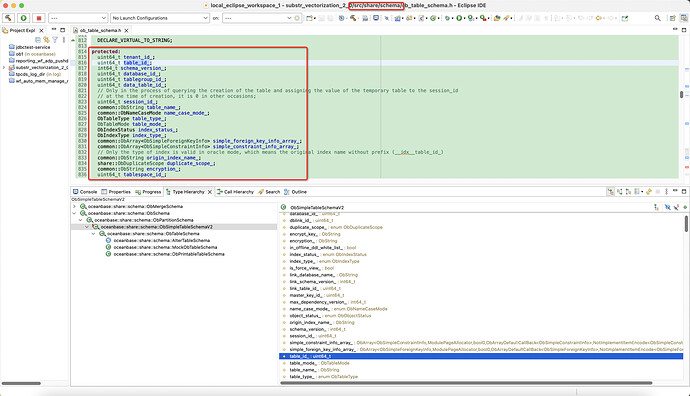This screenshot has width=690, height=396.
Task: Toggle Show the Type Hierarchy mode button
Action: [x=611, y=192]
